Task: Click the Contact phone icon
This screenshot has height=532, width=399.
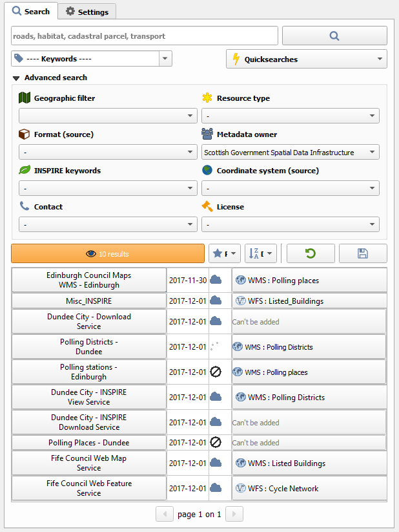Action: tap(25, 206)
